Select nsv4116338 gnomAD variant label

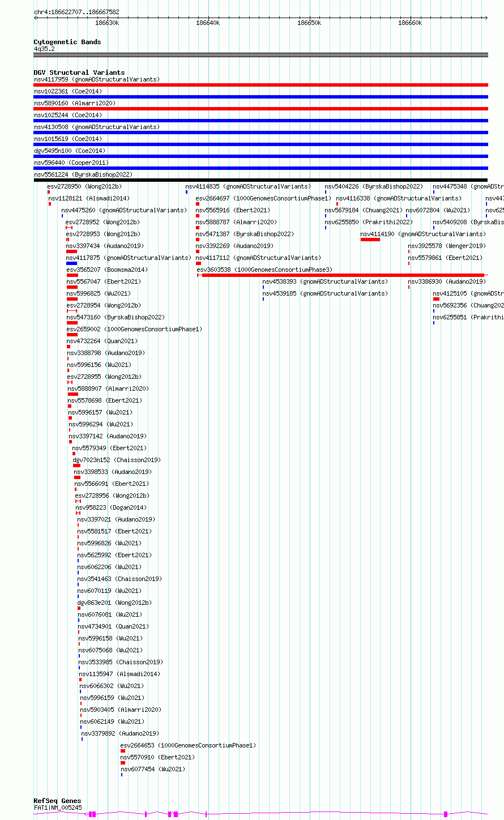[x=399, y=198]
